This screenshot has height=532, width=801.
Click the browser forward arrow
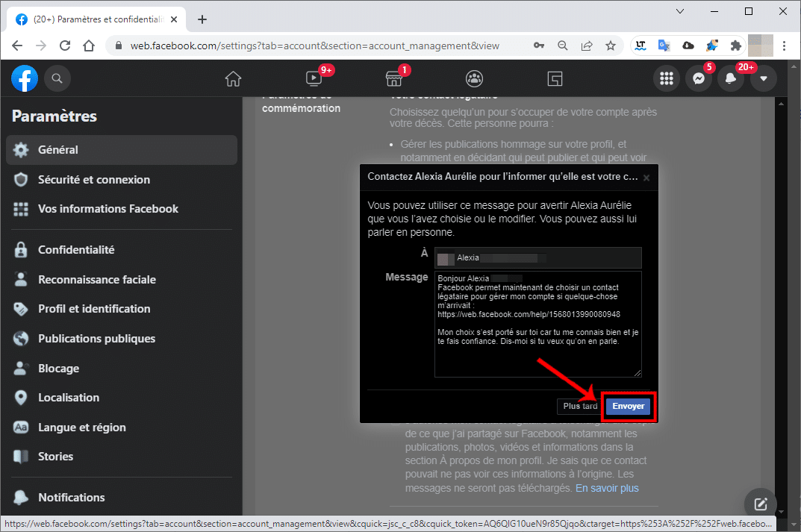pos(41,46)
